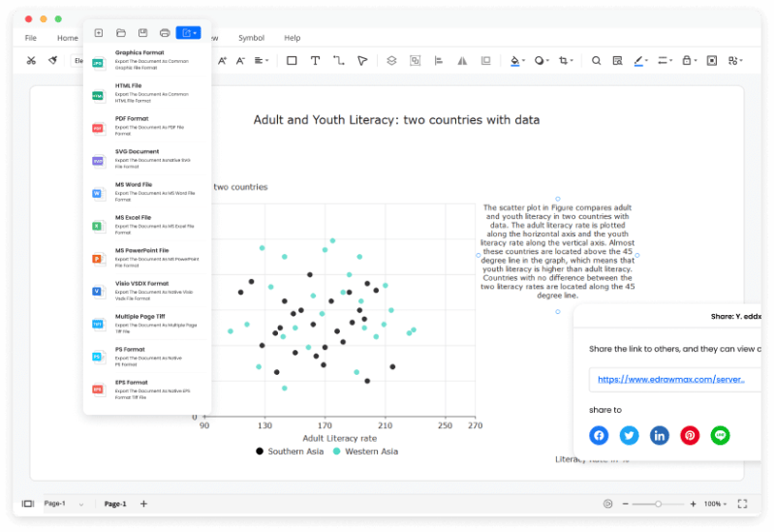This screenshot has width=774, height=532.
Task: Open the 100% zoom level dropdown
Action: click(x=715, y=504)
